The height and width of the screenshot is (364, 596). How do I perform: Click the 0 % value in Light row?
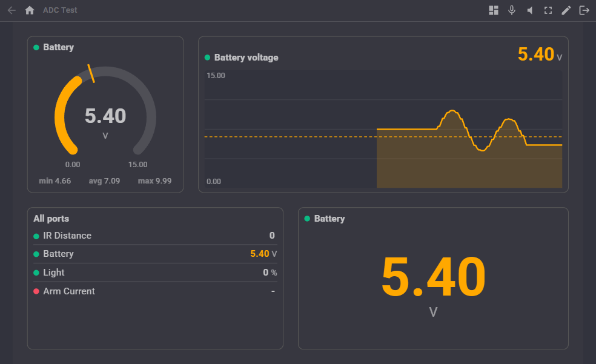coord(270,273)
